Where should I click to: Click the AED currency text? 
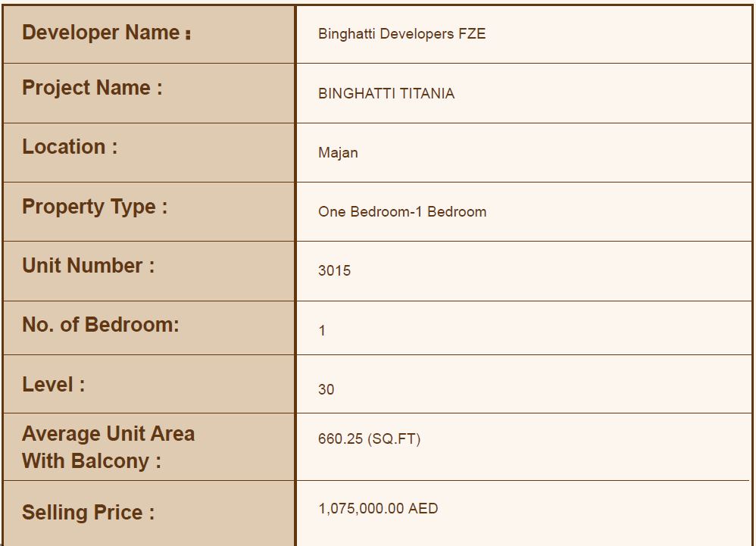[423, 509]
